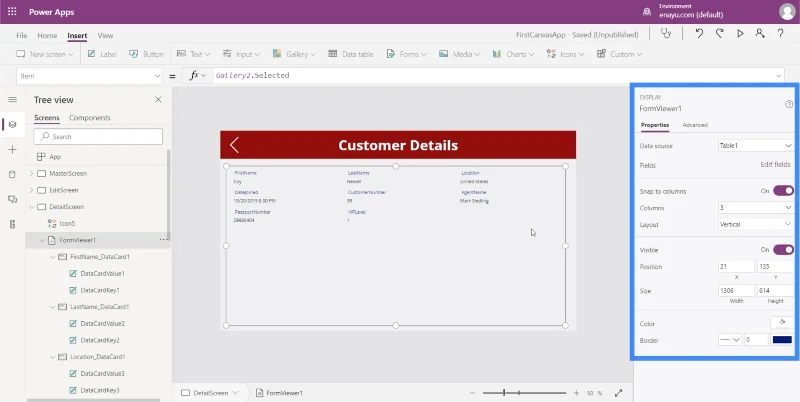This screenshot has width=800, height=402.
Task: Click the Width size field
Action: (x=736, y=290)
